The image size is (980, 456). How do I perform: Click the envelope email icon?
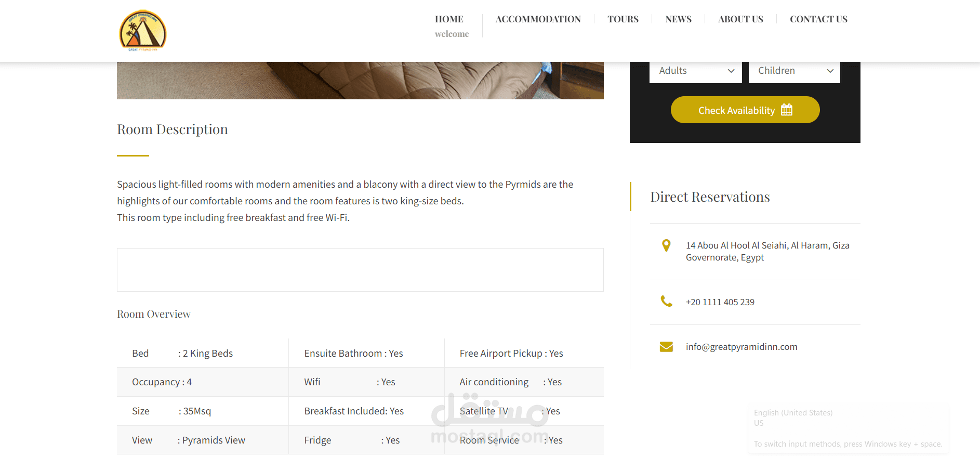pyautogui.click(x=666, y=347)
